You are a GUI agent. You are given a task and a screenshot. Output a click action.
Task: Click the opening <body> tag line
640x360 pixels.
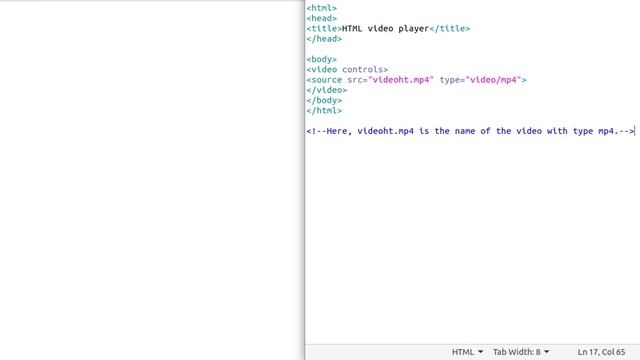pos(322,60)
